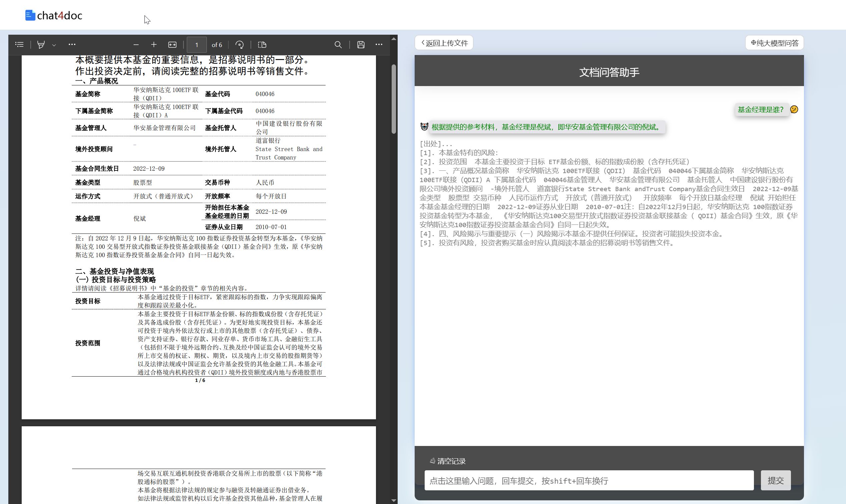The width and height of the screenshot is (846, 504).
Task: Click the PDF vertical scrollbar thumb
Action: click(394, 99)
